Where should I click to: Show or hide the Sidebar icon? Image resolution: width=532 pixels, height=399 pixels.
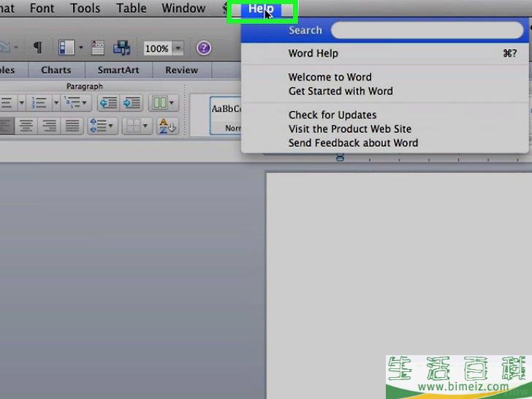66,48
